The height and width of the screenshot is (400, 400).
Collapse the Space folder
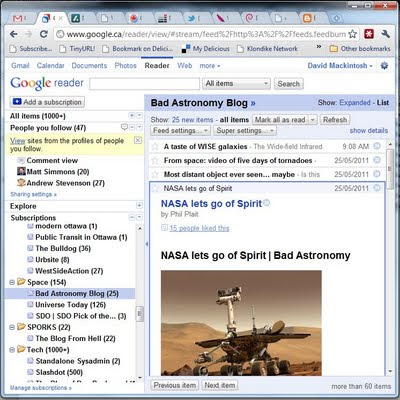point(12,282)
